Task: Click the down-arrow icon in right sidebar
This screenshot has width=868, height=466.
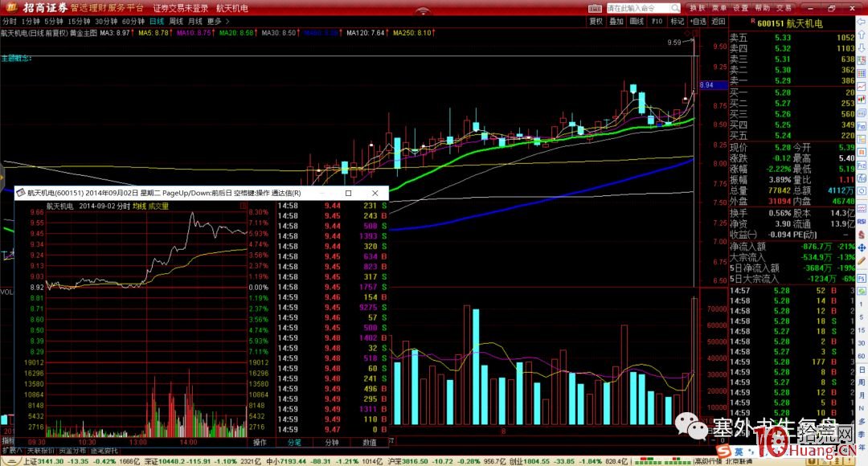Action: coord(862,48)
